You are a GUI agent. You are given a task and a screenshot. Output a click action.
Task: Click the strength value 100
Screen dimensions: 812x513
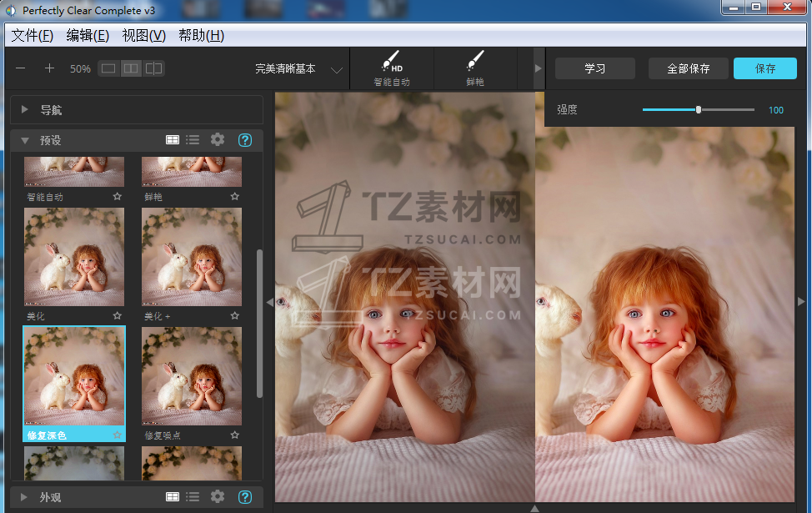coord(776,110)
